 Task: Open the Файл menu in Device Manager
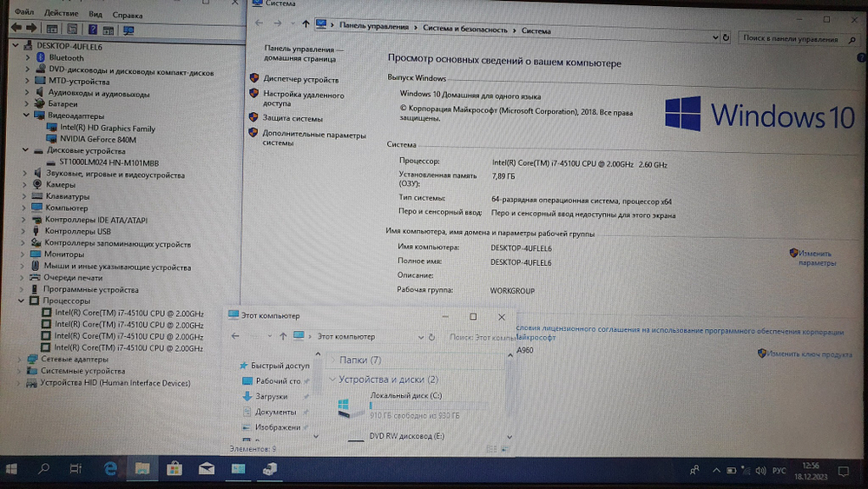coord(23,12)
